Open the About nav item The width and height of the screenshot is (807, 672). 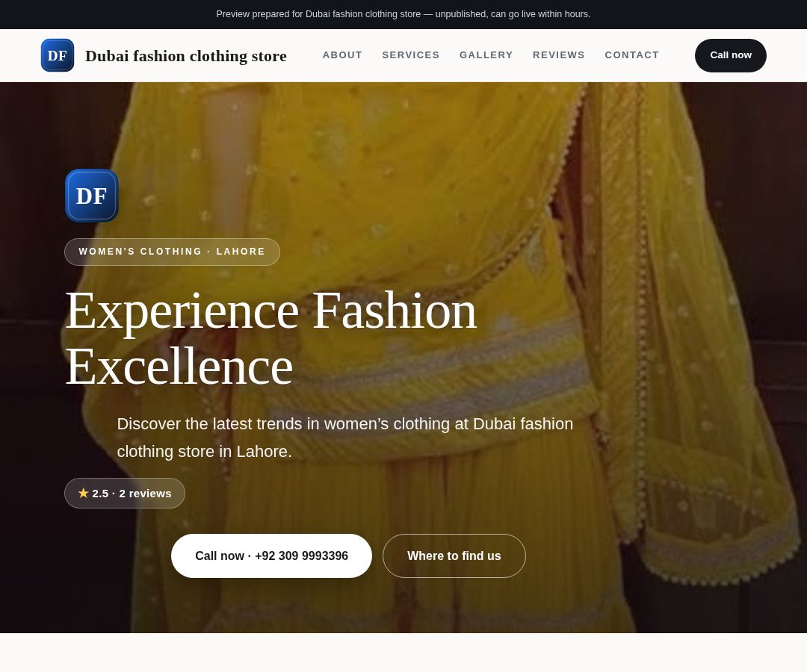click(x=342, y=55)
